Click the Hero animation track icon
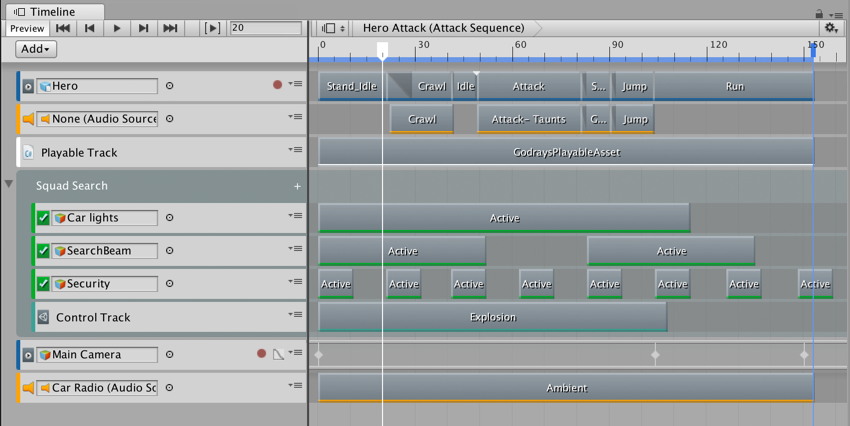 pos(28,86)
